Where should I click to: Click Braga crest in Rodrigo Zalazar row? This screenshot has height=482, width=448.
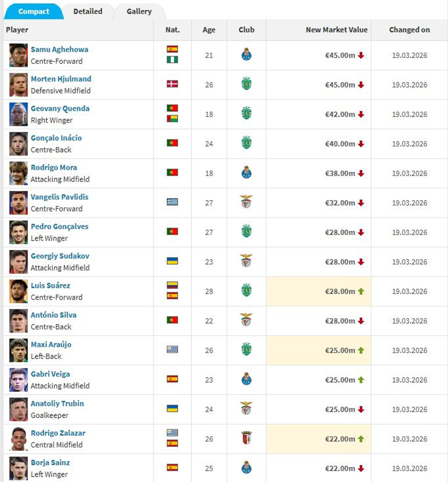(x=246, y=438)
